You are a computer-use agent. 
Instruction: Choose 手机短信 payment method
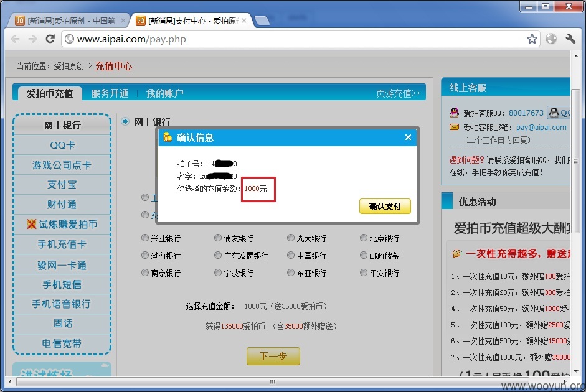pyautogui.click(x=62, y=284)
